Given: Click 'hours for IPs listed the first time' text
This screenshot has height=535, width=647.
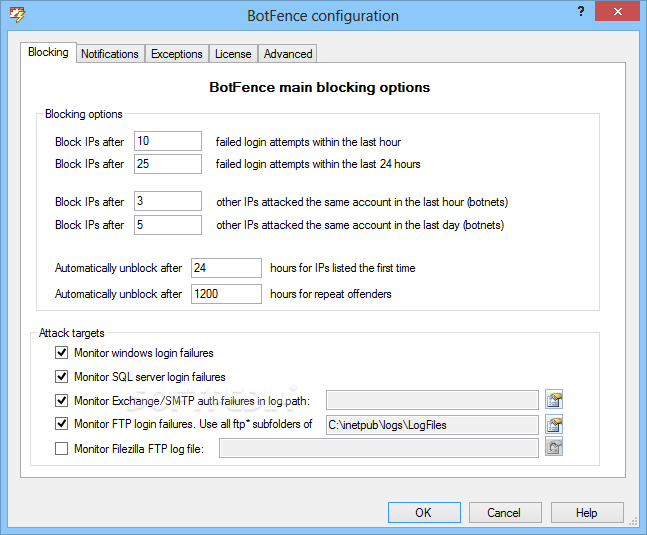Looking at the screenshot, I should (343, 268).
